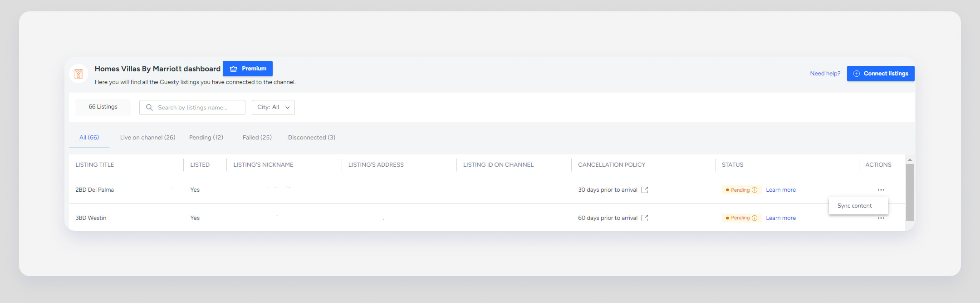980x303 pixels.
Task: Click the CANCELLATION POLICY column header
Action: click(612, 165)
